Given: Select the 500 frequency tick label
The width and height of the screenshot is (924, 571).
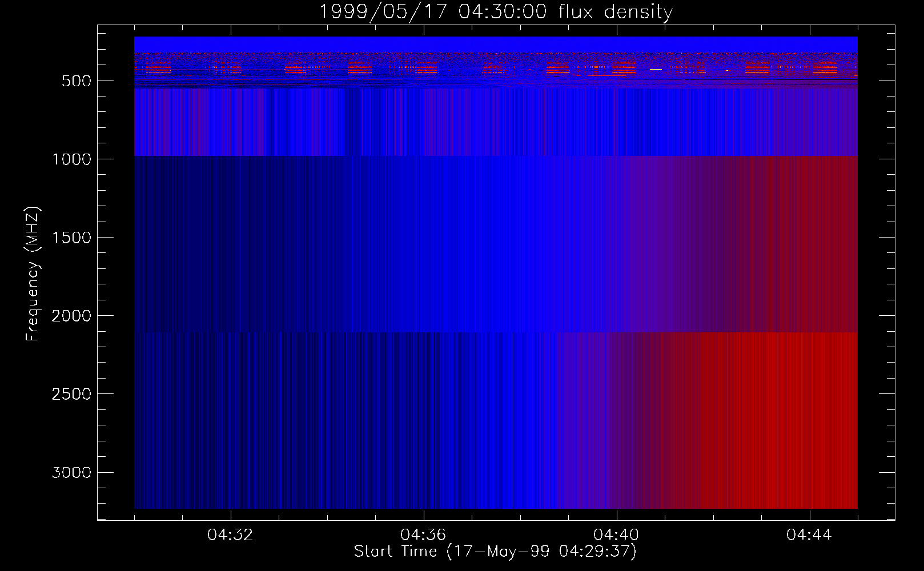Looking at the screenshot, I should point(77,81).
